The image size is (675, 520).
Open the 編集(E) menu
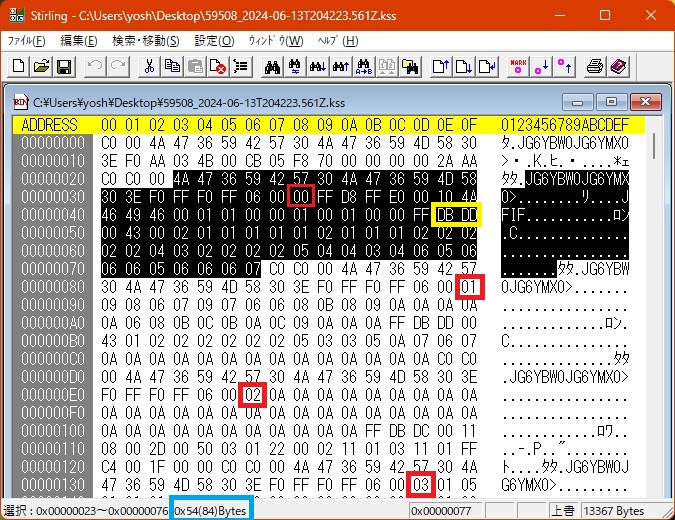pos(78,41)
